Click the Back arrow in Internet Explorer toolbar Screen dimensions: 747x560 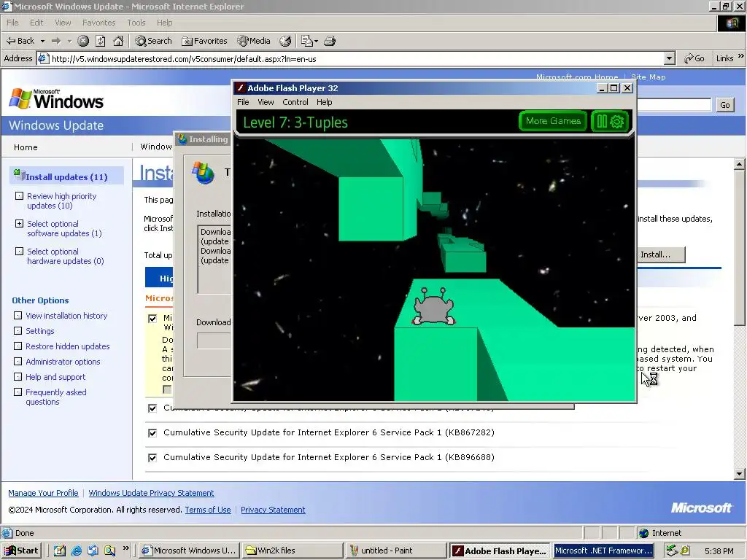pos(20,41)
